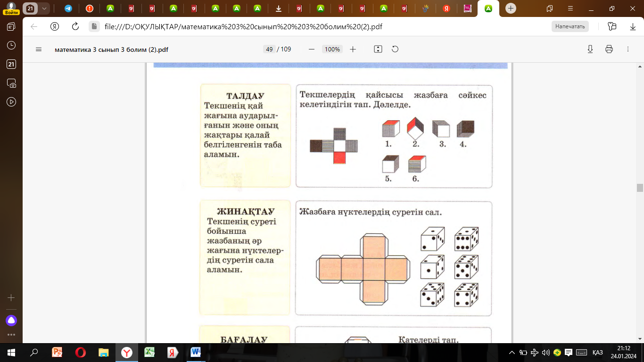644x362 pixels.
Task: Fit PDF page to width
Action: [x=378, y=49]
